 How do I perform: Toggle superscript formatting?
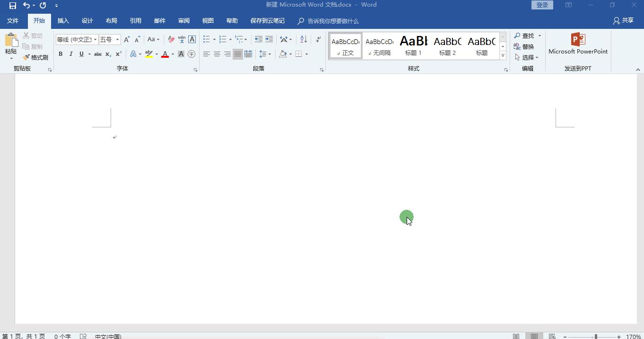pyautogui.click(x=119, y=54)
